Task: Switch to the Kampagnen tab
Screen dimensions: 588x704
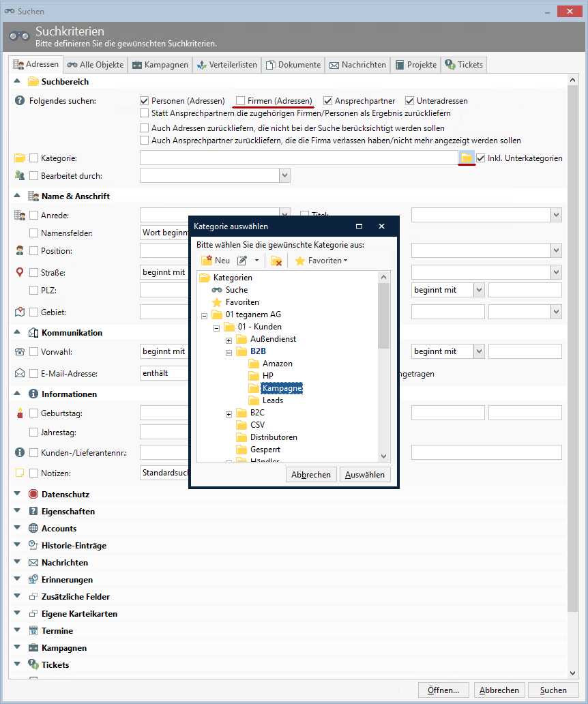Action: [x=160, y=65]
